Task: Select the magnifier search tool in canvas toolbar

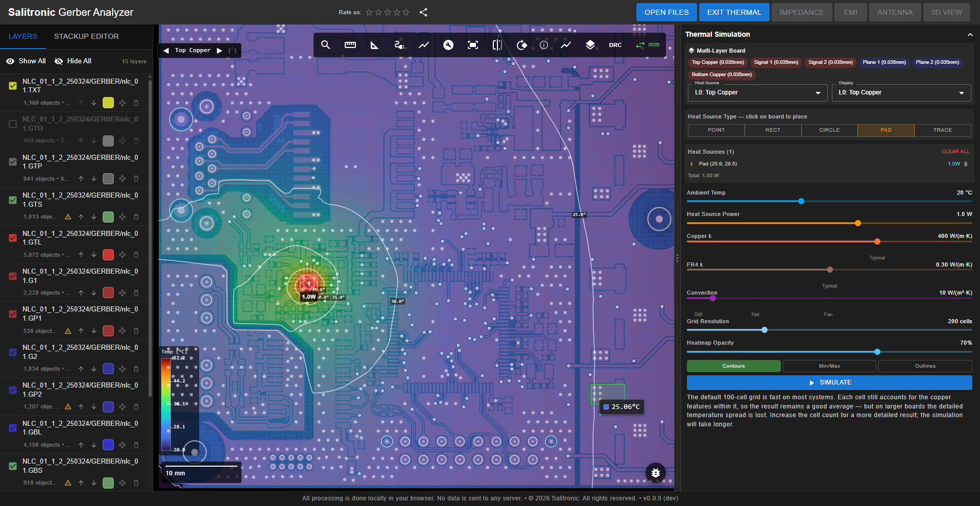Action: click(x=325, y=45)
